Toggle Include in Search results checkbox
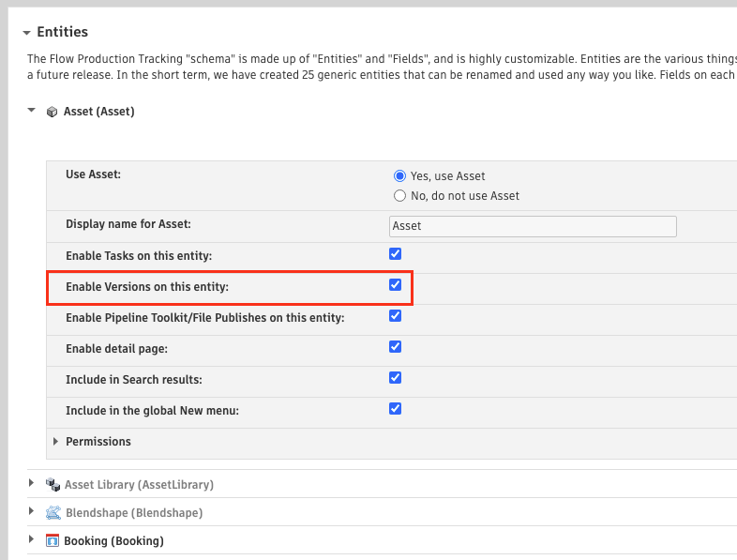 pos(396,378)
